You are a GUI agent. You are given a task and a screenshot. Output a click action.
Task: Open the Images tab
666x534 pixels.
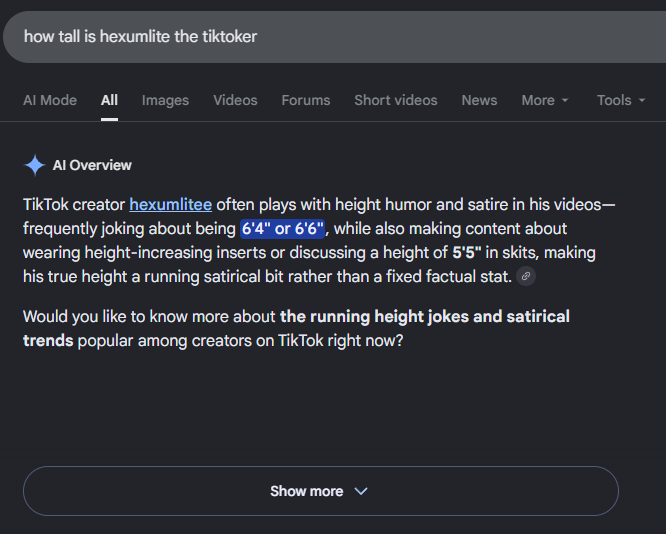(x=165, y=100)
